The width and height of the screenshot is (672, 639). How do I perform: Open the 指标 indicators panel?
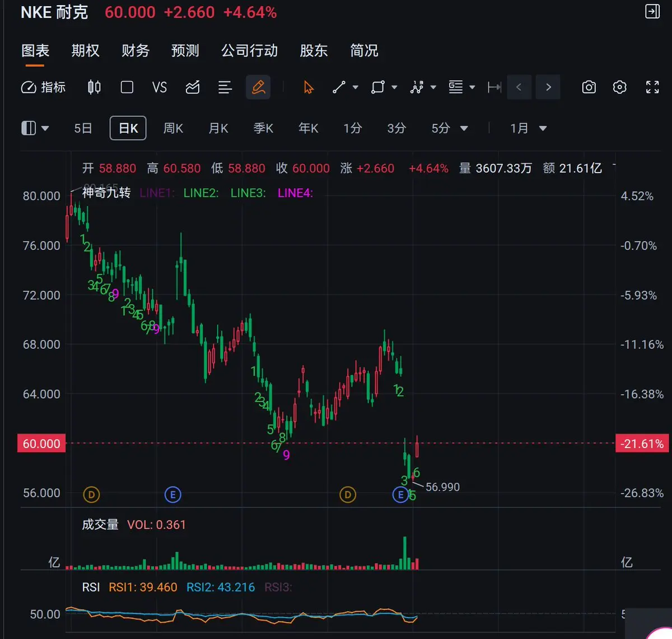click(44, 87)
